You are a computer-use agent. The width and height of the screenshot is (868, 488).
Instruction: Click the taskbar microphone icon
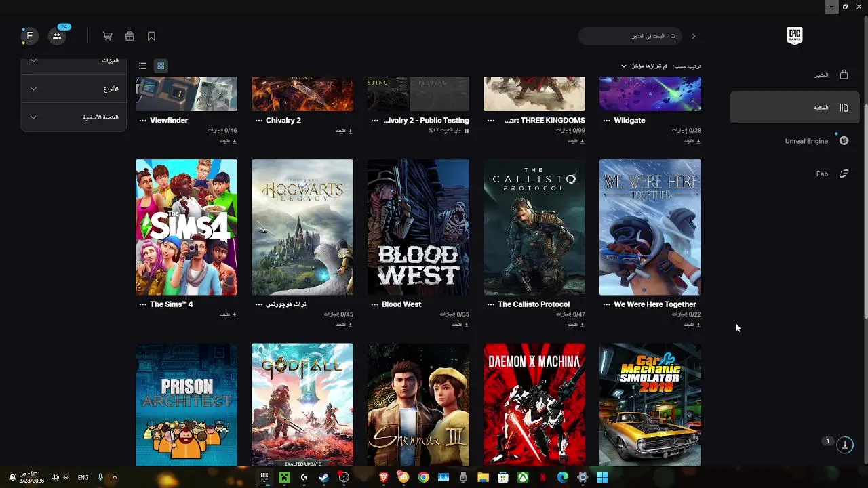[100, 477]
